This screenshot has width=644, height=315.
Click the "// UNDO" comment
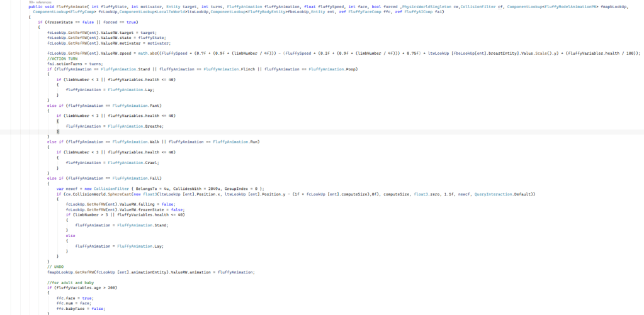click(55, 267)
